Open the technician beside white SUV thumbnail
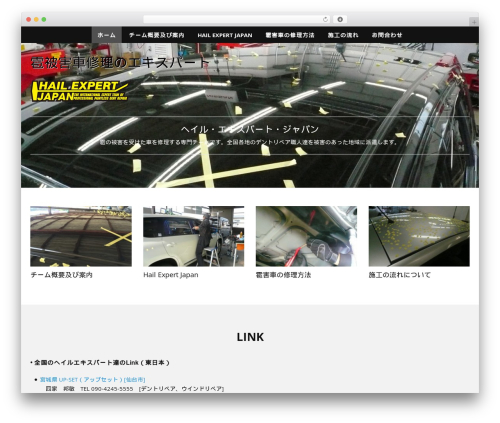 [x=194, y=236]
